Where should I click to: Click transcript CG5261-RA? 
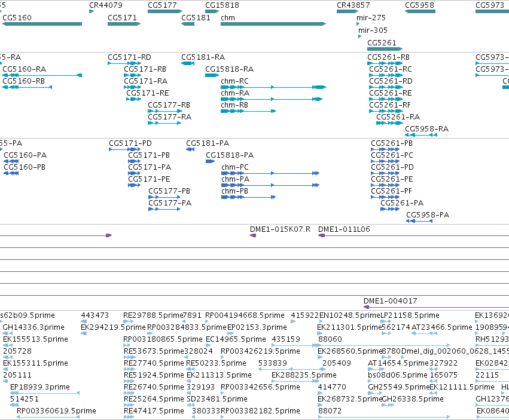[398, 117]
